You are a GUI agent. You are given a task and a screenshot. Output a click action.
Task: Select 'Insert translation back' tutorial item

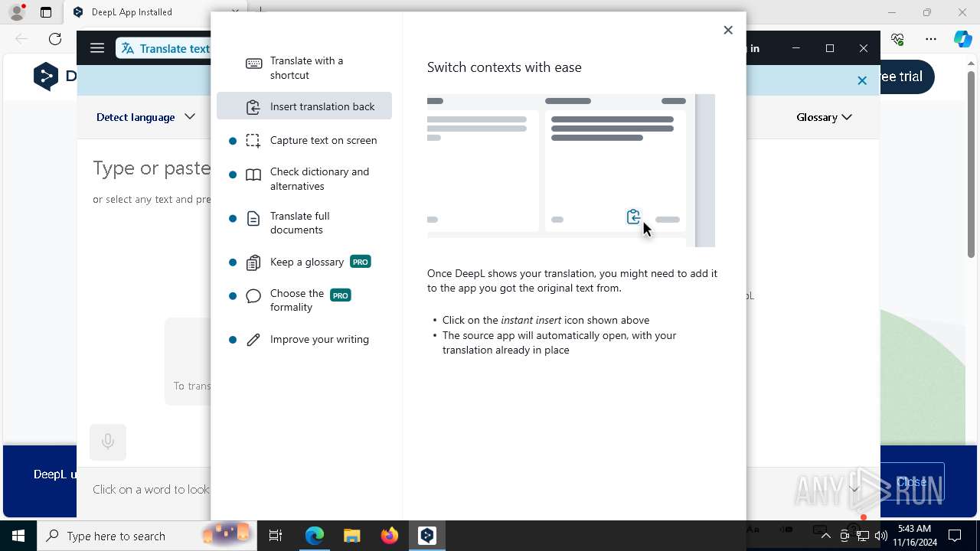[x=304, y=106]
